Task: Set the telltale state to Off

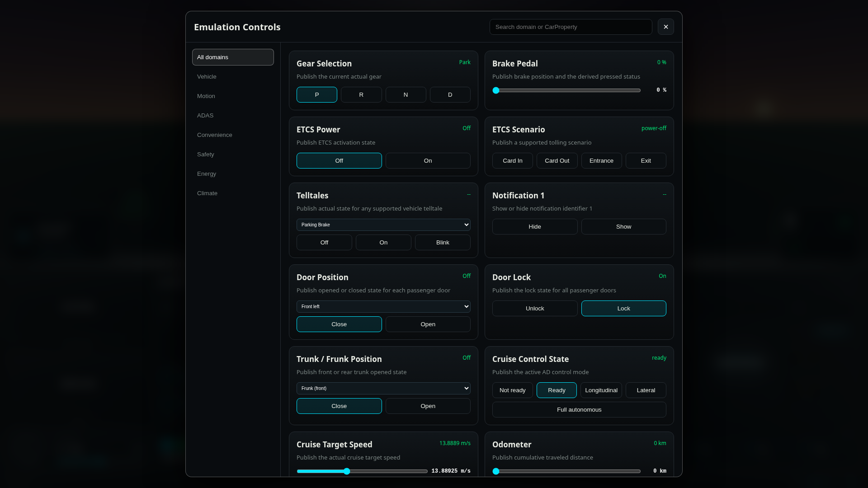Action: tap(324, 242)
